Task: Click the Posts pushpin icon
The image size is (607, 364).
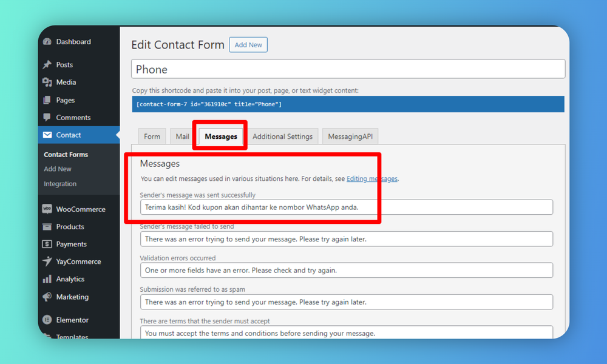Action: (47, 64)
